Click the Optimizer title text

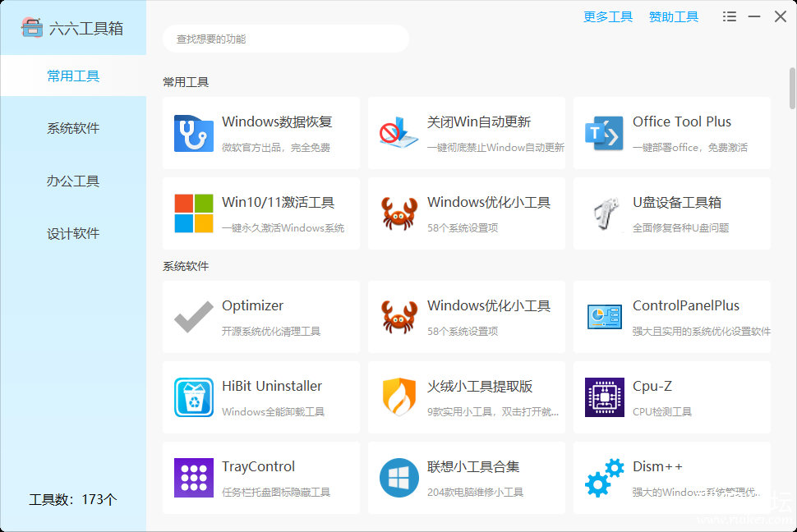click(x=252, y=306)
